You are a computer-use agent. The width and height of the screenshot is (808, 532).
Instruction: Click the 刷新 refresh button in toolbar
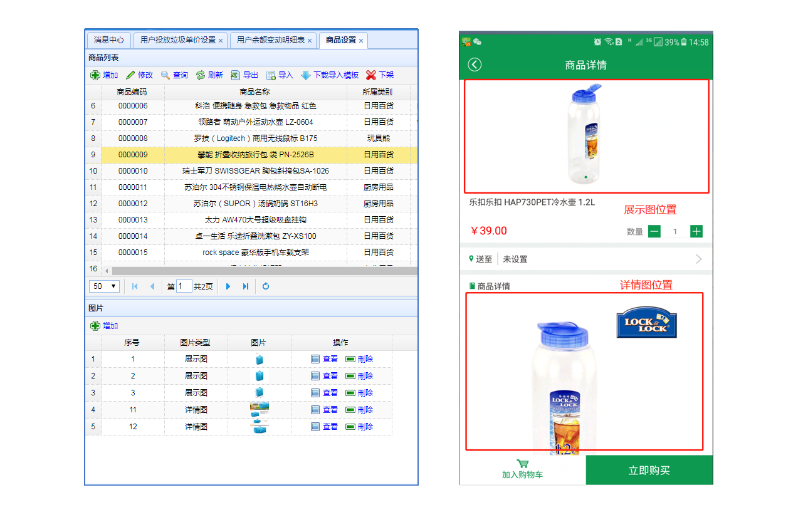coord(209,75)
